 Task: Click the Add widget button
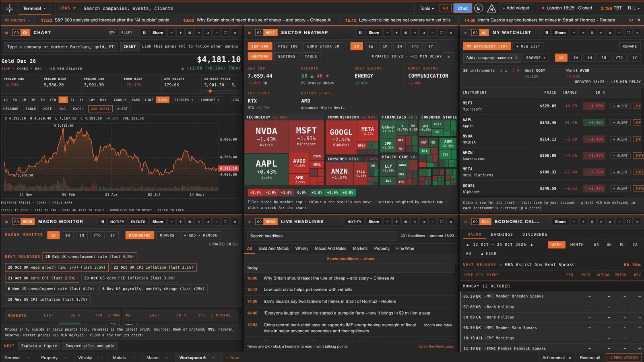[516, 8]
